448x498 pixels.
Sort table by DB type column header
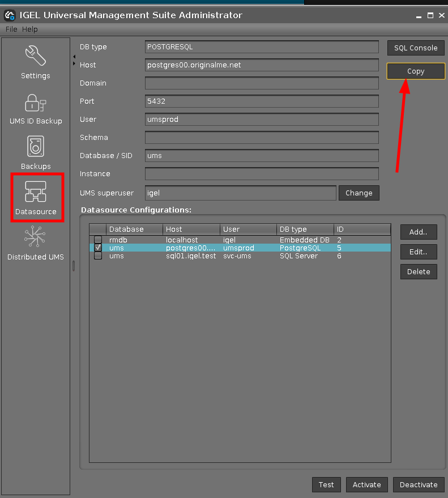(305, 229)
